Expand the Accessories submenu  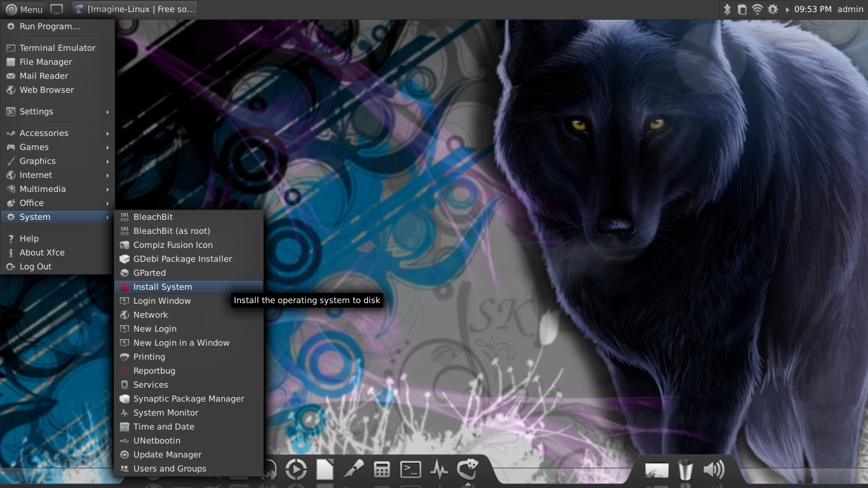tap(57, 133)
